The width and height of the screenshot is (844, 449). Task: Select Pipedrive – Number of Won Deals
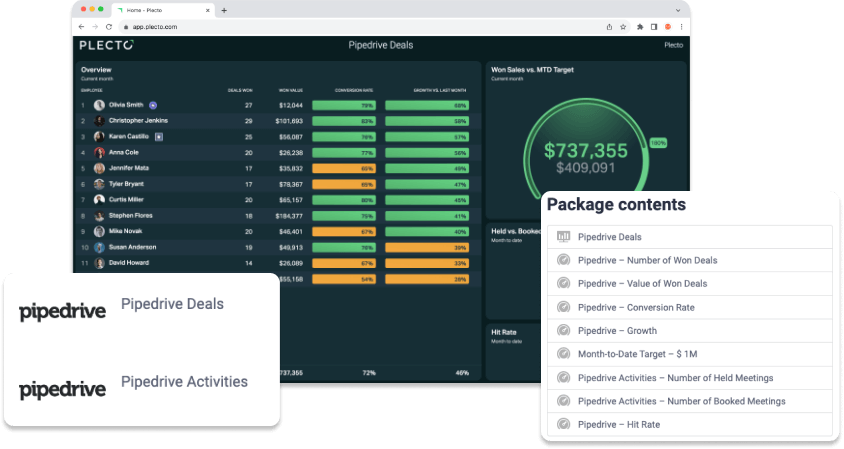pos(690,260)
